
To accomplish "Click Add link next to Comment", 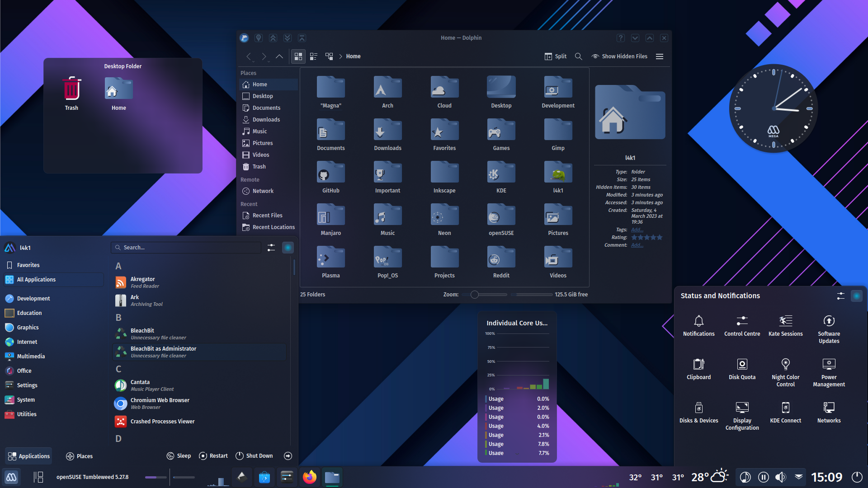I will pos(637,245).
